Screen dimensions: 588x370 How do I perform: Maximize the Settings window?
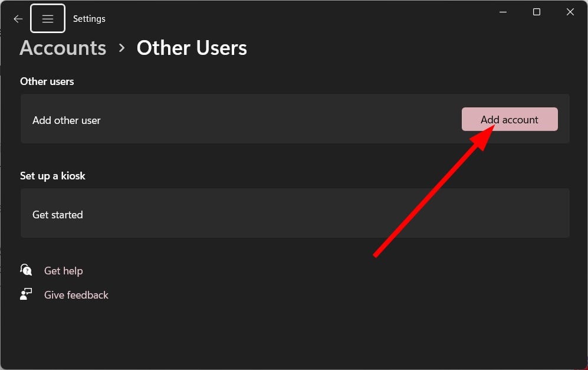click(x=537, y=12)
